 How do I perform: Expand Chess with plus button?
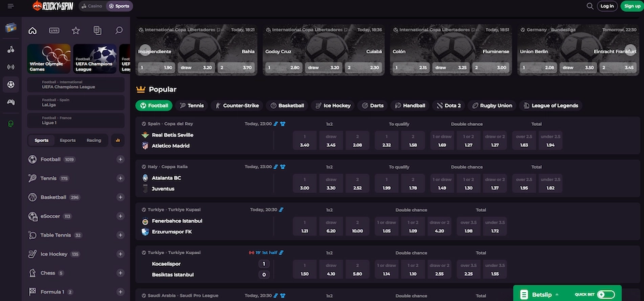click(121, 273)
